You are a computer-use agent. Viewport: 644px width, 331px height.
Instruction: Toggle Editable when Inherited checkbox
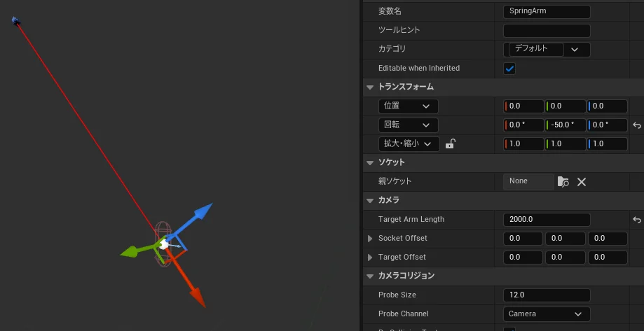click(x=509, y=69)
